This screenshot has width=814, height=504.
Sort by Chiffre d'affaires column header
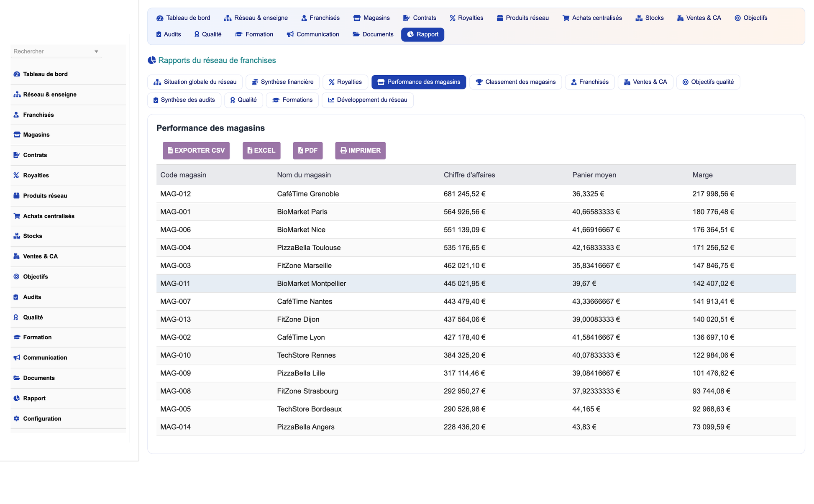click(469, 175)
